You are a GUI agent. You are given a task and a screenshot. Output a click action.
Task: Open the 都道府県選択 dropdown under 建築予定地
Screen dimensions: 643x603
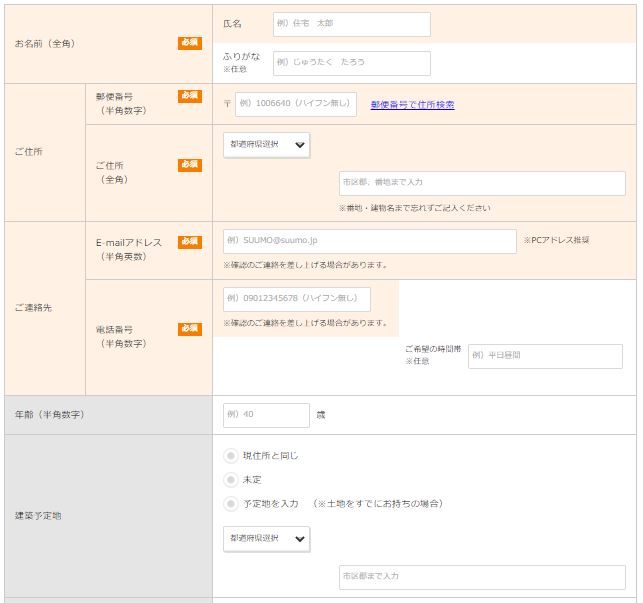point(266,539)
